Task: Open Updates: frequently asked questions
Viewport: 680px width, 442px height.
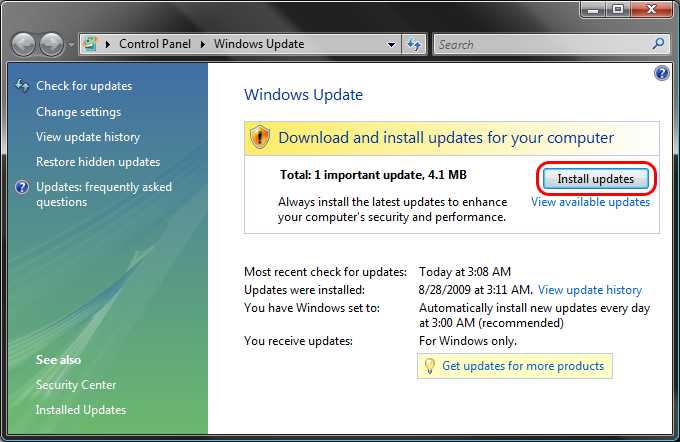Action: (104, 194)
